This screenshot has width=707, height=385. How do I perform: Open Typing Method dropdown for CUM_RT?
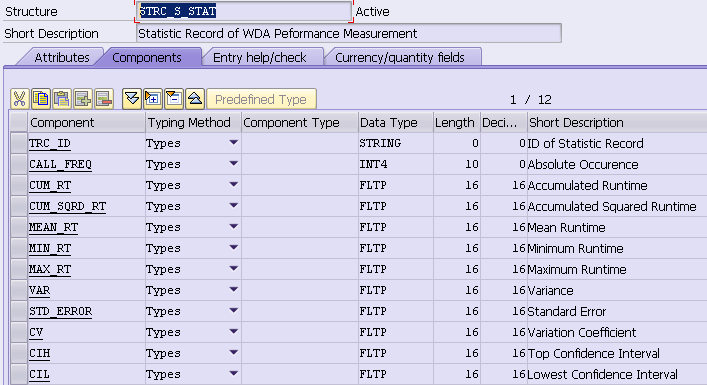coord(233,184)
